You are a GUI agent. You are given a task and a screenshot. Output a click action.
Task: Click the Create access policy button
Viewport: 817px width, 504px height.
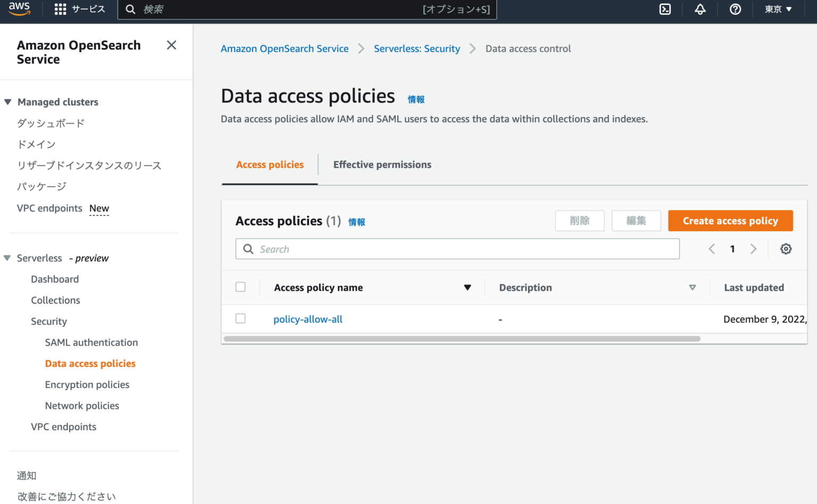point(730,221)
